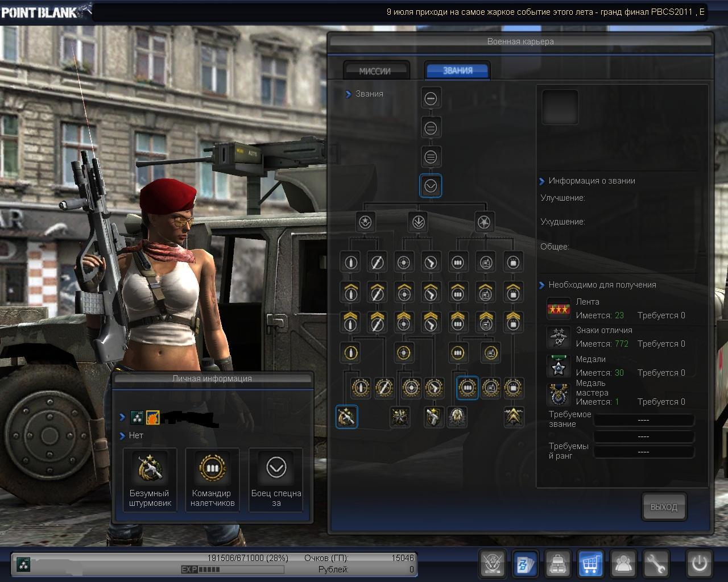Open the community people icon

click(623, 564)
